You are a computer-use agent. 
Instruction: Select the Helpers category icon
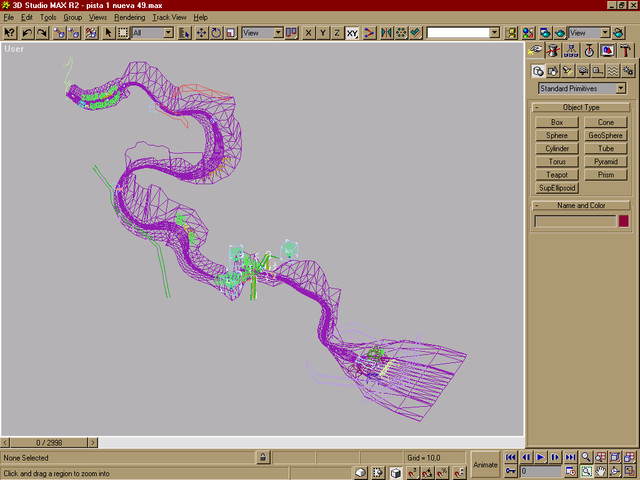pos(598,71)
